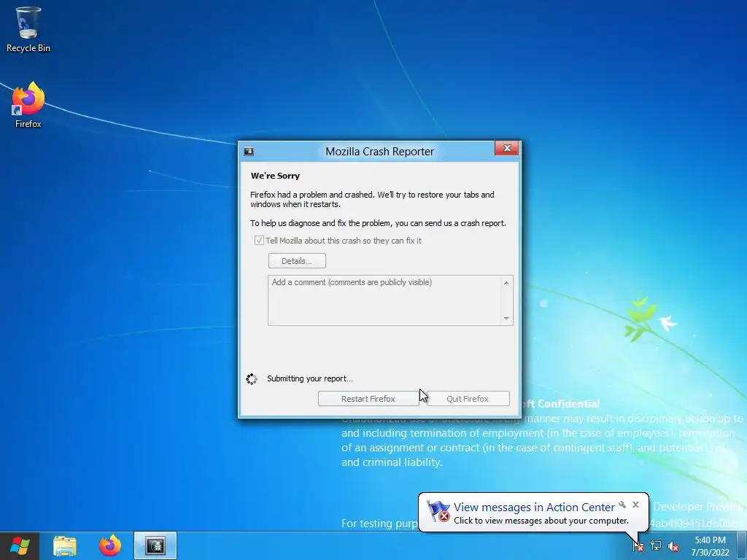Click the Action Center balloon flag icon

438,511
